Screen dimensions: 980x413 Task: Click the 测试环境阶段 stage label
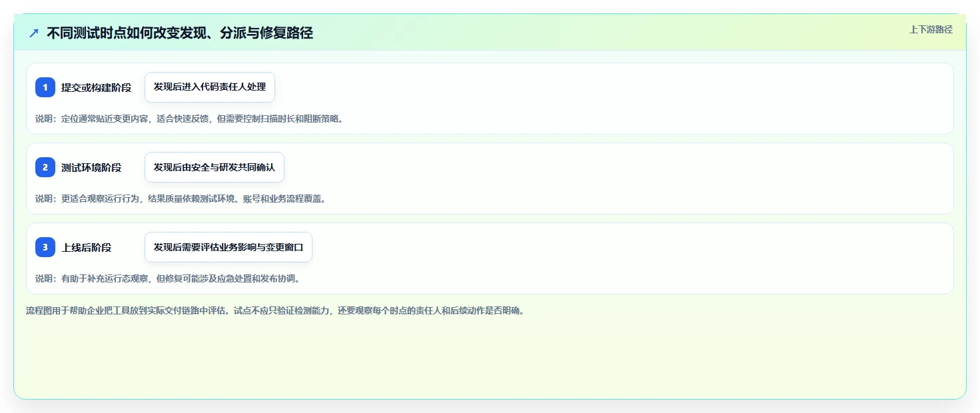coord(91,167)
